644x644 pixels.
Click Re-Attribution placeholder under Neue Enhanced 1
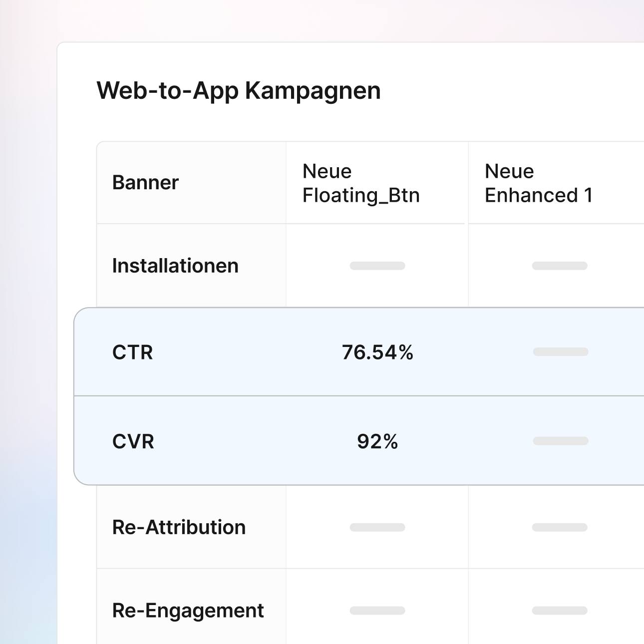coord(560,527)
